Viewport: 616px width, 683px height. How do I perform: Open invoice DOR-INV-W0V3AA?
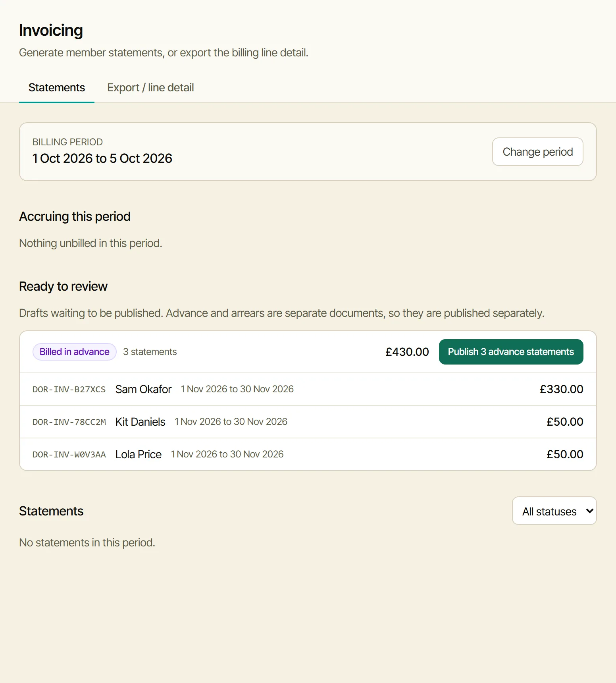[x=69, y=454]
